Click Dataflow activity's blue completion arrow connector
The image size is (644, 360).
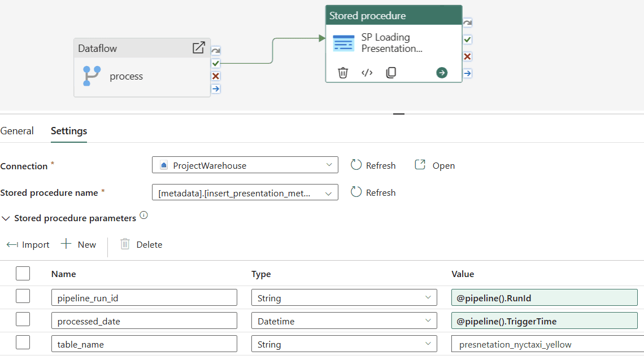pos(216,89)
